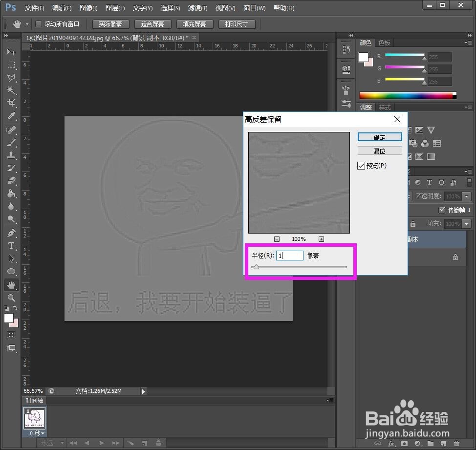Delete layer using trash icon
Viewport: 476px width, 450px height.
click(x=456, y=443)
